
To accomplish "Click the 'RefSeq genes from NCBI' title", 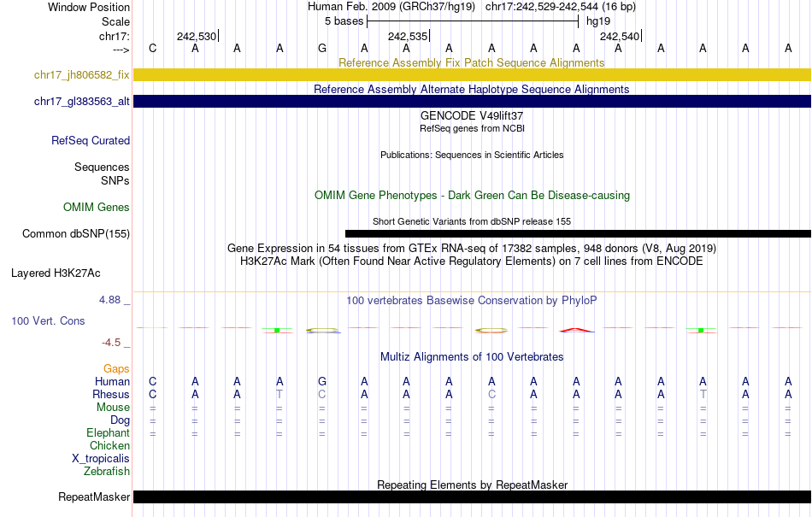I will tap(472, 128).
